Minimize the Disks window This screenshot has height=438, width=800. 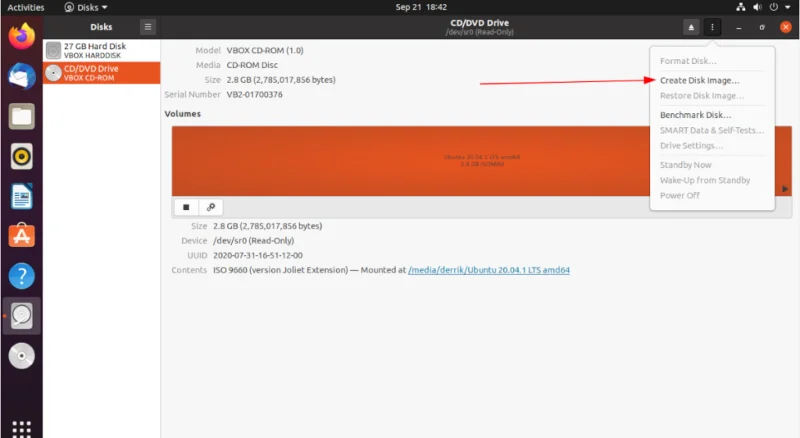(738, 28)
